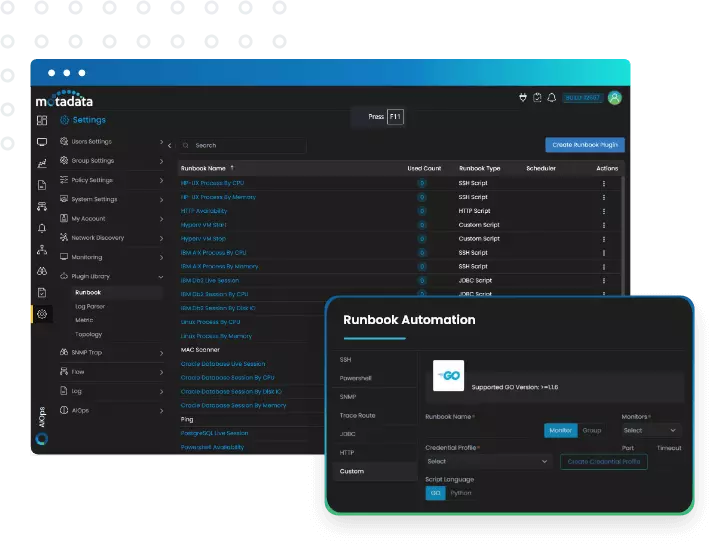725x556 pixels.
Task: Open the monitor screen icon in left rail
Action: (42, 142)
